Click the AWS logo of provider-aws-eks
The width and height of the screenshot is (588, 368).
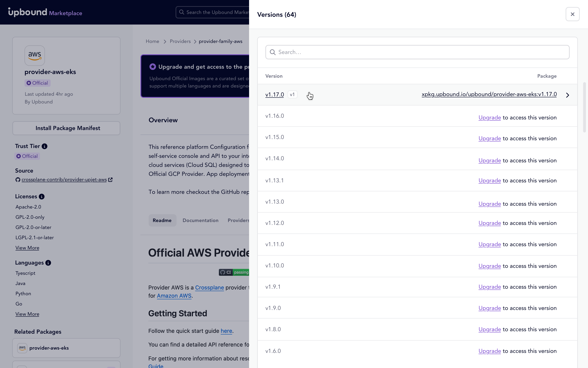[x=35, y=55]
